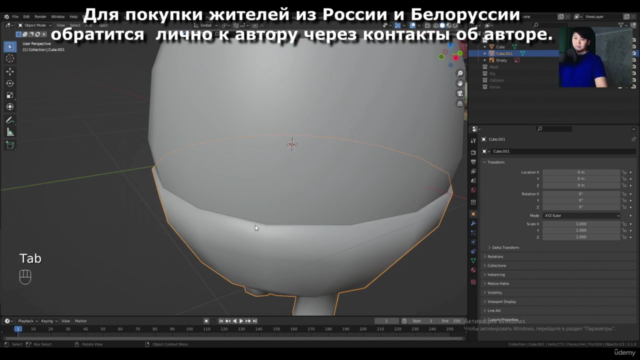Toggle lock on Rotation Z

[x=624, y=207]
